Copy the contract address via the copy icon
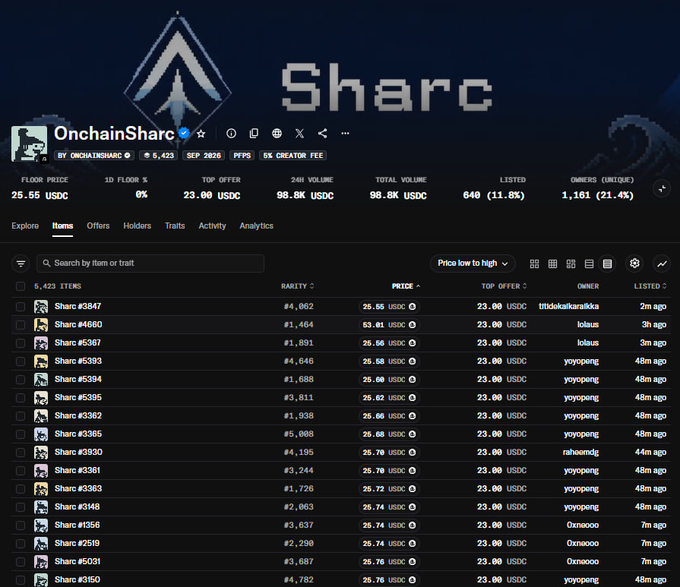The height and width of the screenshot is (587, 680). (x=254, y=134)
